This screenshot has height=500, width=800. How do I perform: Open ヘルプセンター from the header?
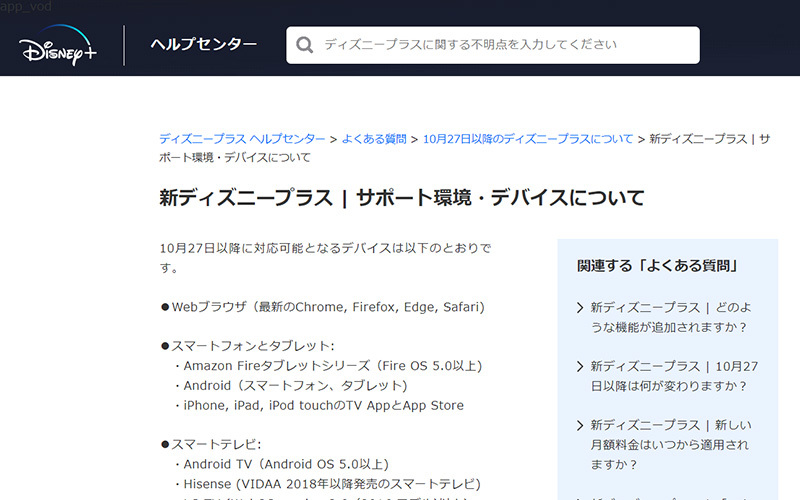click(x=203, y=45)
